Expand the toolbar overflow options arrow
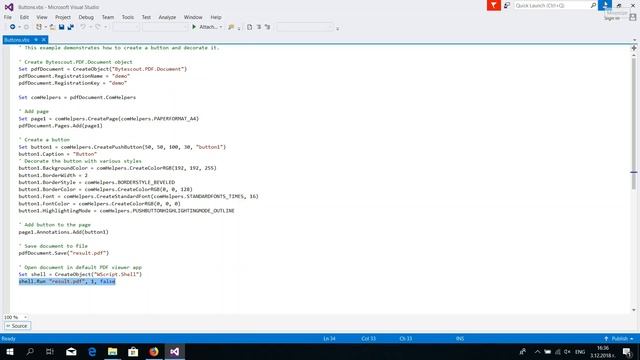Screen dimensions: 640x360 [x=338, y=28]
